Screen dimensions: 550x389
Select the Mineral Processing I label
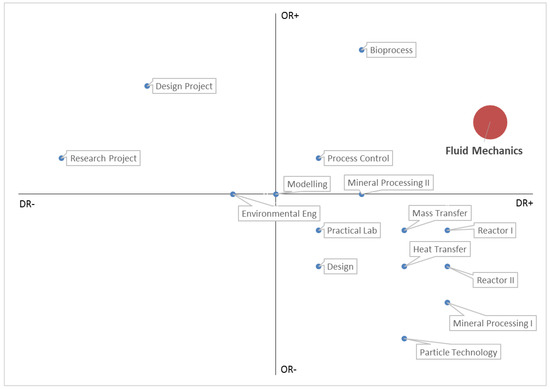493,323
